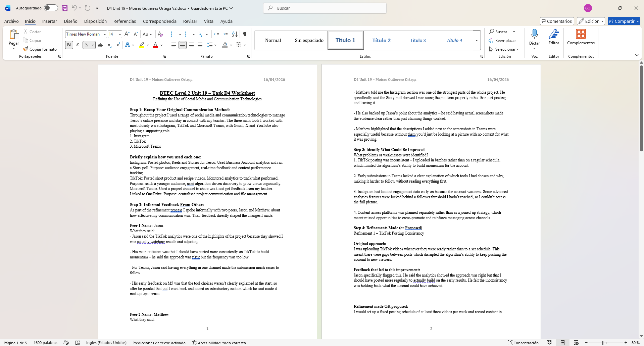Apply subscript formatting
The image size is (644, 346).
(x=109, y=45)
